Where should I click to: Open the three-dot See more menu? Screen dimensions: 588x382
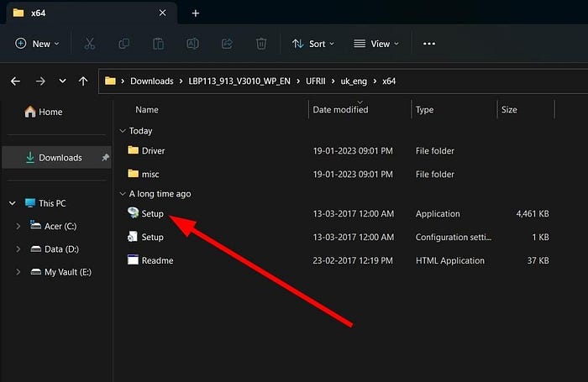tap(429, 44)
